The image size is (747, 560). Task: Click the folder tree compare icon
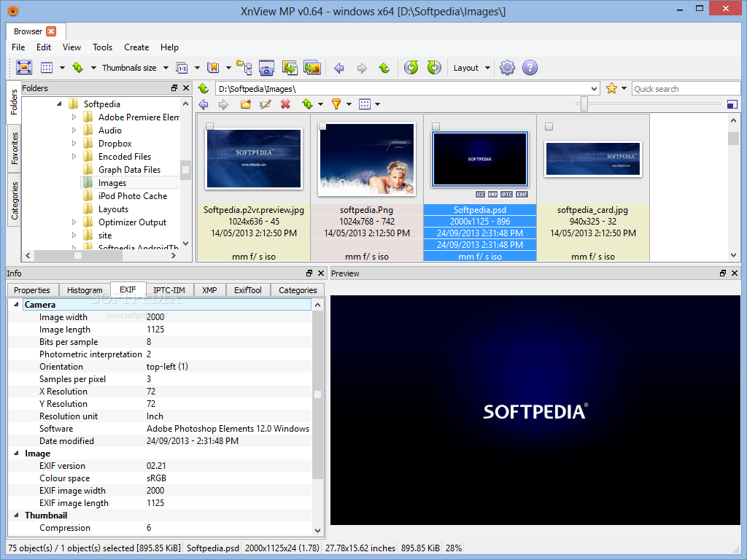click(x=244, y=68)
